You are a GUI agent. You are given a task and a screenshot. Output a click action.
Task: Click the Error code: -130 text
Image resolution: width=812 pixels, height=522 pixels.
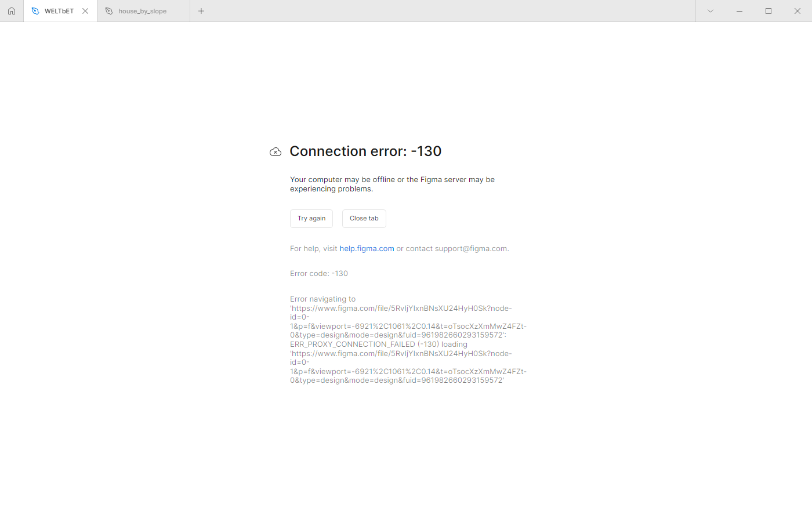pos(319,274)
